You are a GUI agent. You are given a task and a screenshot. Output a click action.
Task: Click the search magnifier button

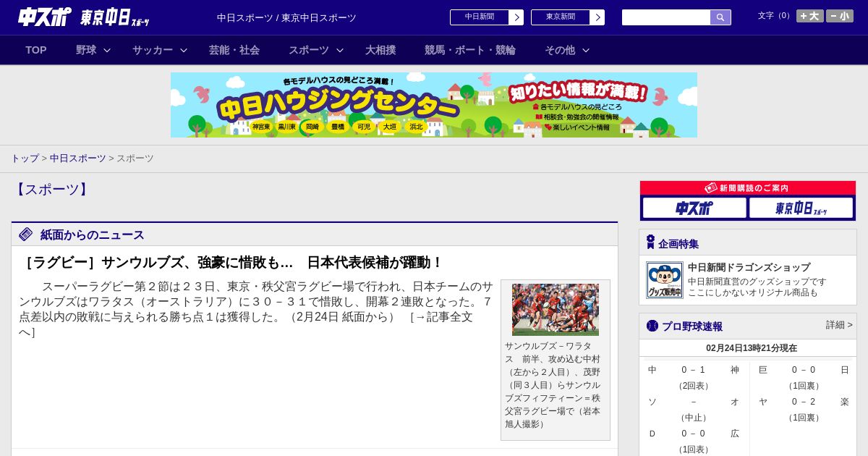tap(720, 17)
